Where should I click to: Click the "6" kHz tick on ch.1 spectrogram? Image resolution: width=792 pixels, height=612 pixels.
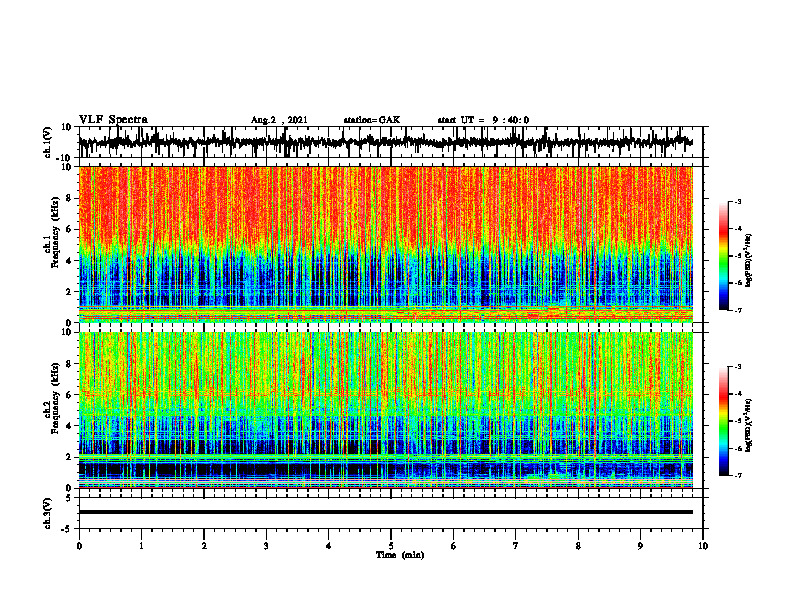(70, 229)
